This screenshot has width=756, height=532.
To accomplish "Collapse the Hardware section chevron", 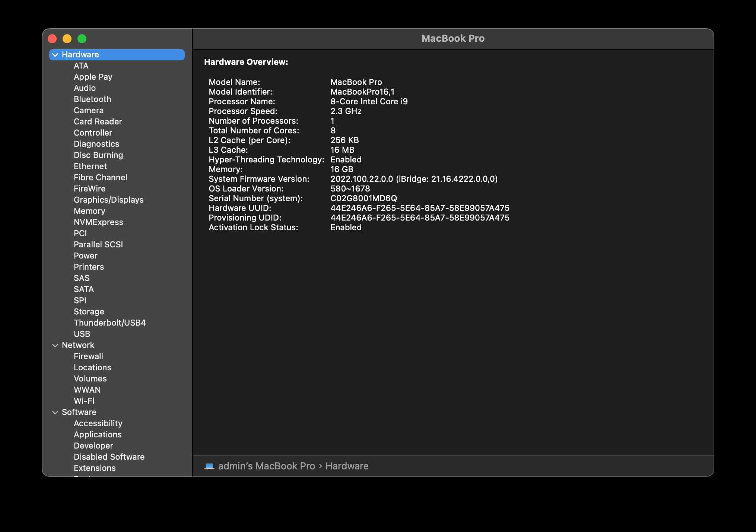I will (55, 55).
